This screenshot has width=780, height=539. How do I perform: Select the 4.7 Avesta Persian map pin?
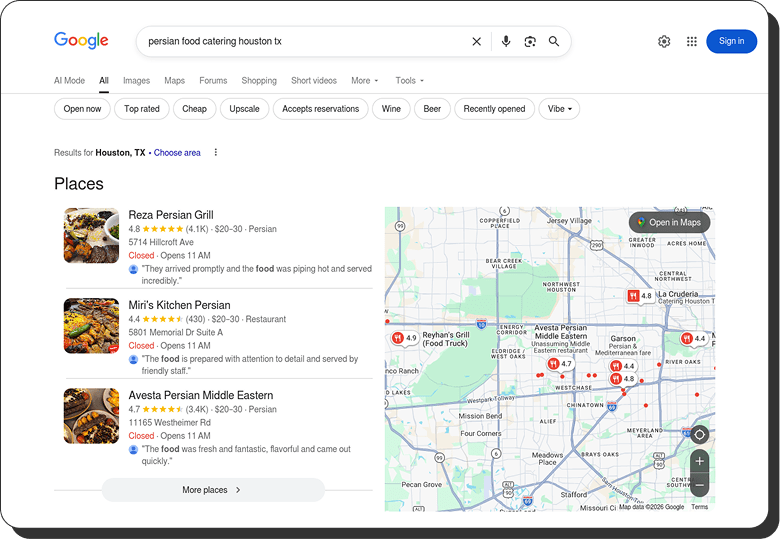click(560, 364)
